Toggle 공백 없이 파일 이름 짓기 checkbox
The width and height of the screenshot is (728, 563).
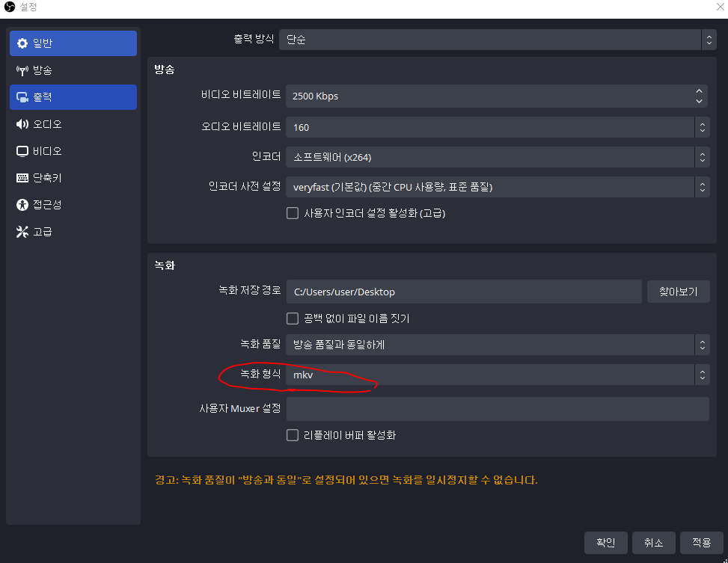point(293,319)
